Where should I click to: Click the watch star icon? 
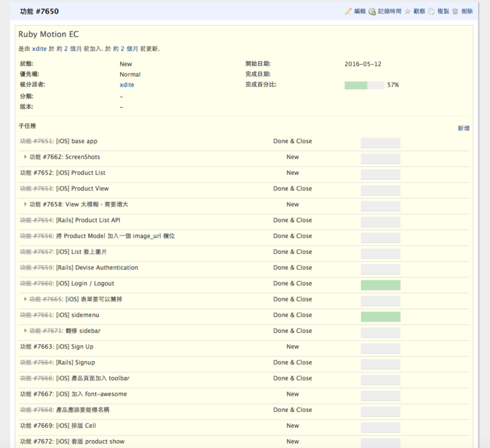(407, 12)
